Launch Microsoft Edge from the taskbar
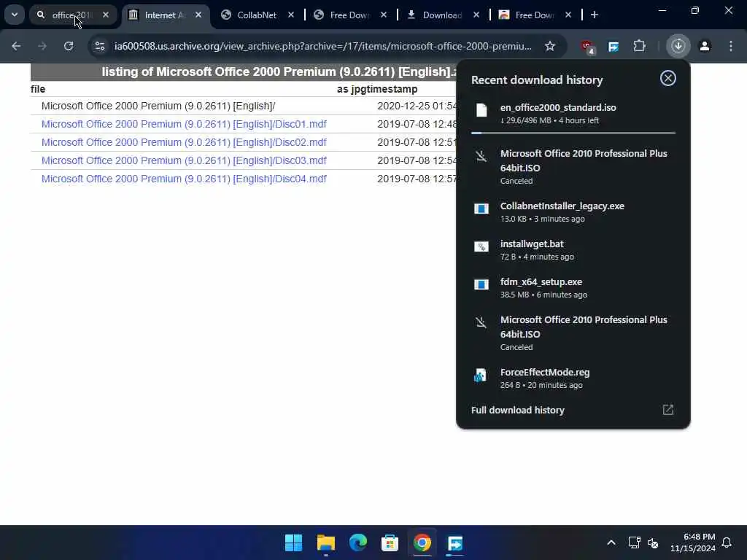Screen dimensions: 747x560 [x=357, y=542]
